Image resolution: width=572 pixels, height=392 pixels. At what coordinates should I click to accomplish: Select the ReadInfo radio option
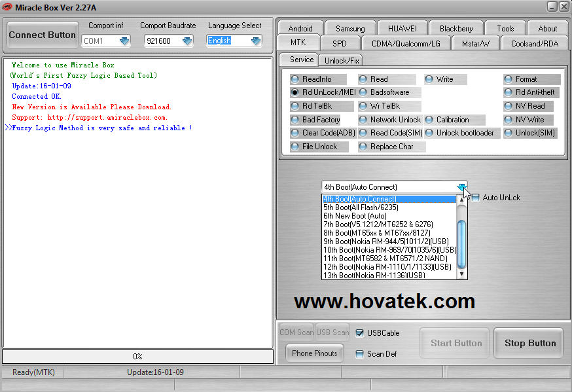coord(295,79)
